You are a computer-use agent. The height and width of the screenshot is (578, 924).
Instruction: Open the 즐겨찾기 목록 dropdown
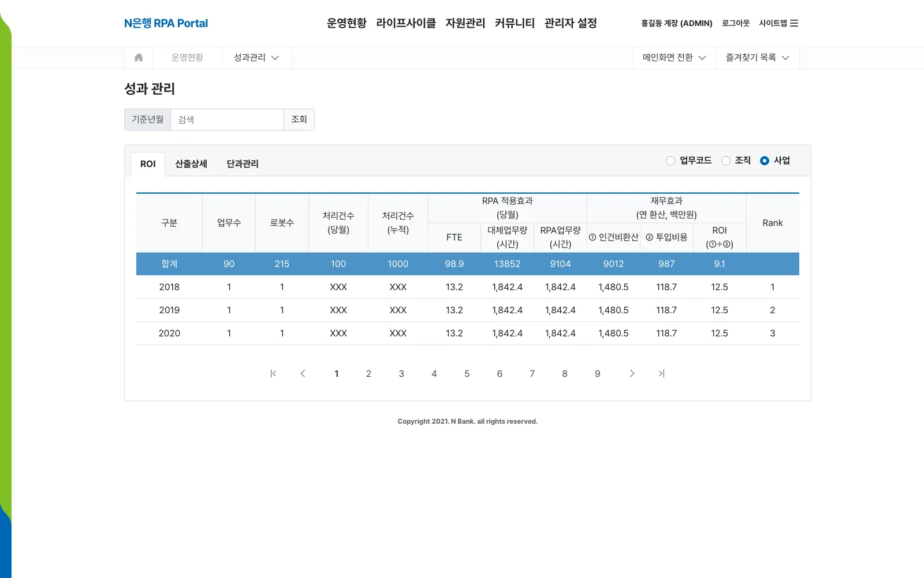758,57
